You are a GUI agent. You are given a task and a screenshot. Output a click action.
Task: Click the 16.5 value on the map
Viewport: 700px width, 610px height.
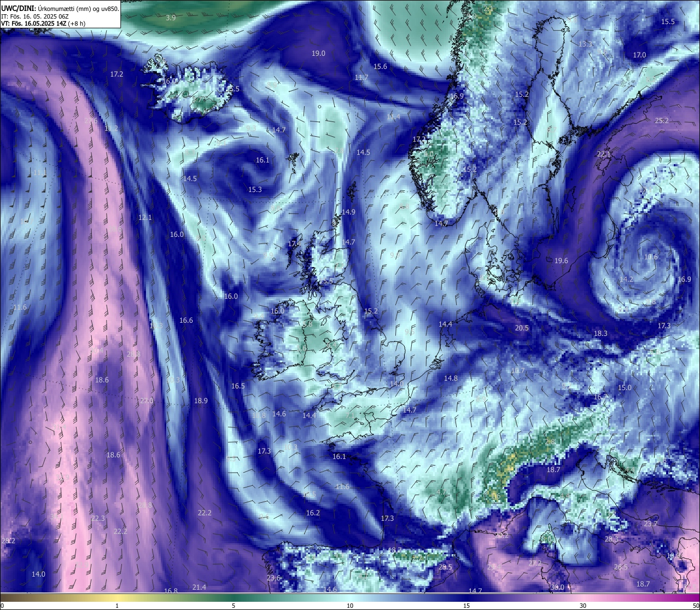click(238, 386)
